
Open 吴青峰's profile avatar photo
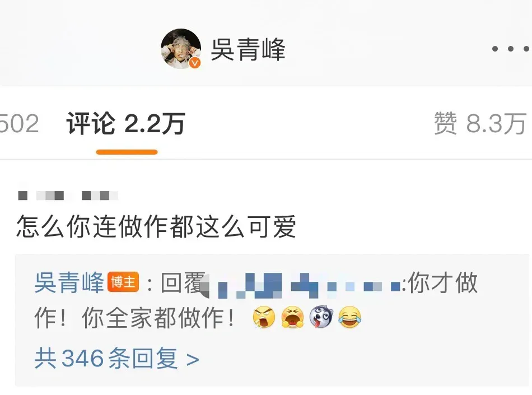[180, 49]
